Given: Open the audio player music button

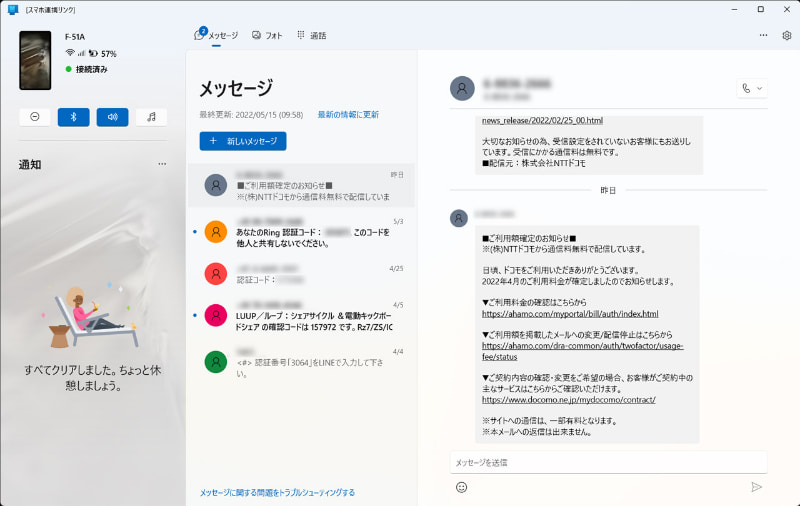Looking at the screenshot, I should pos(151,117).
